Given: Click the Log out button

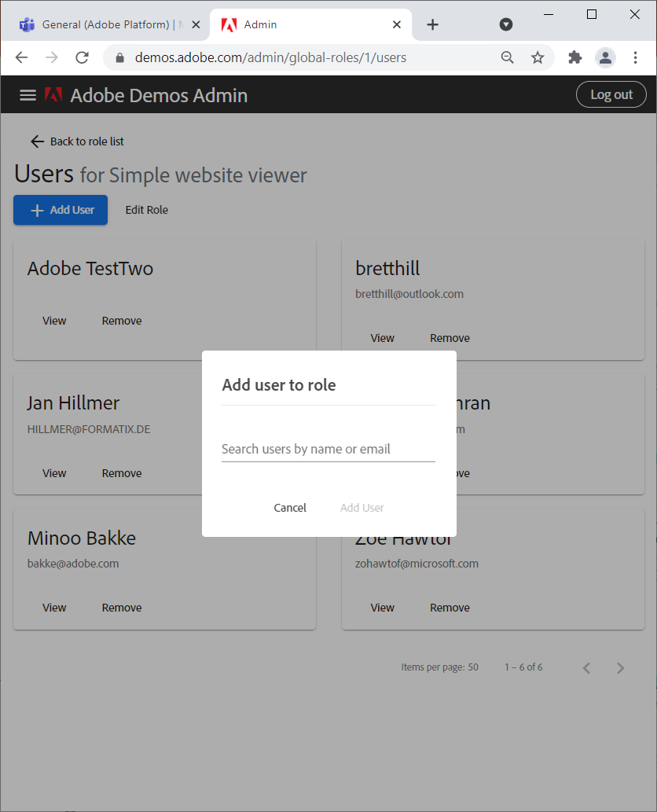Looking at the screenshot, I should coord(611,95).
